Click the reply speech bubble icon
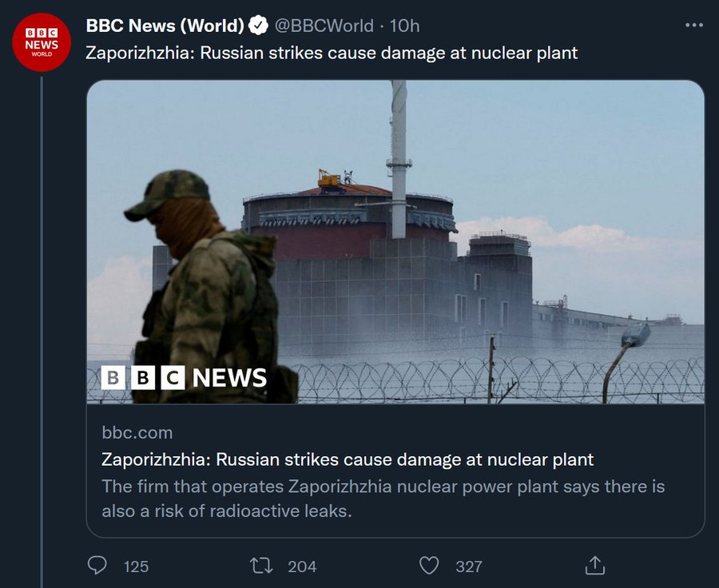 tap(97, 566)
